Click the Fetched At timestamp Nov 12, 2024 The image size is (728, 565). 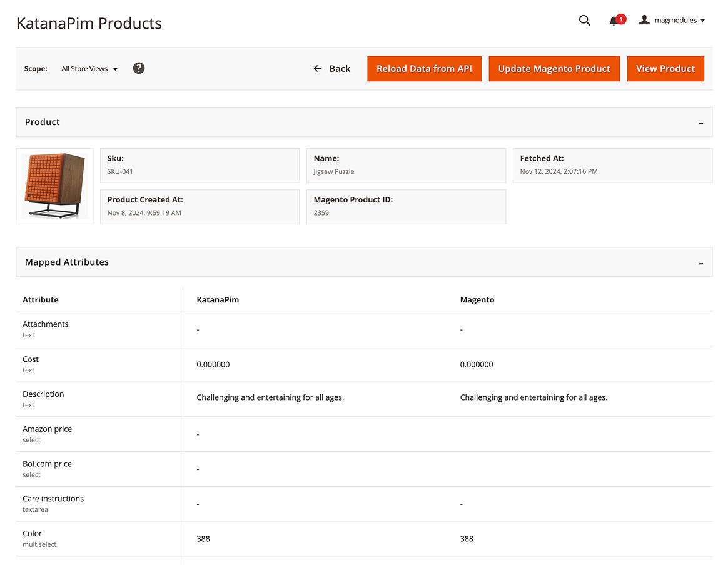point(559,171)
